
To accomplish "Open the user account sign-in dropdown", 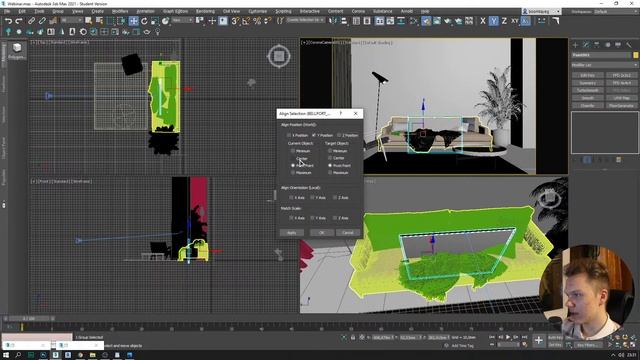I will (x=542, y=11).
